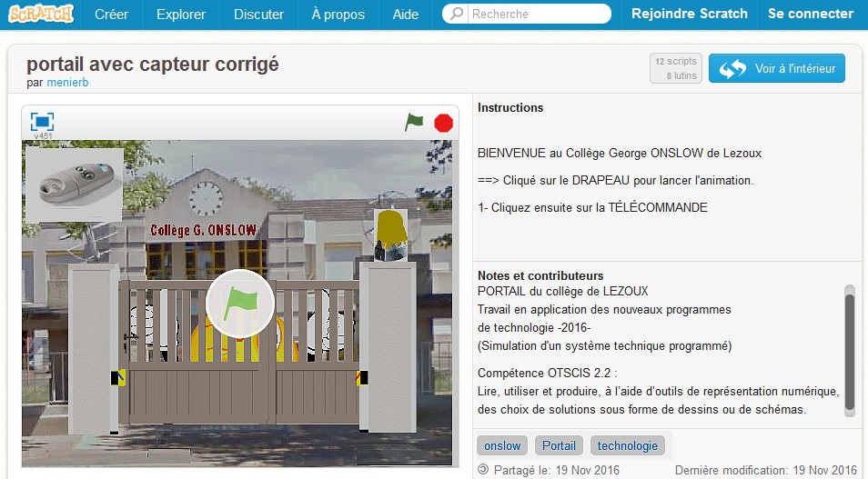Viewport: 868px width, 479px height.
Task: Select the line BIENVENUE au Collège George ONSLOW
Action: pyautogui.click(x=620, y=154)
